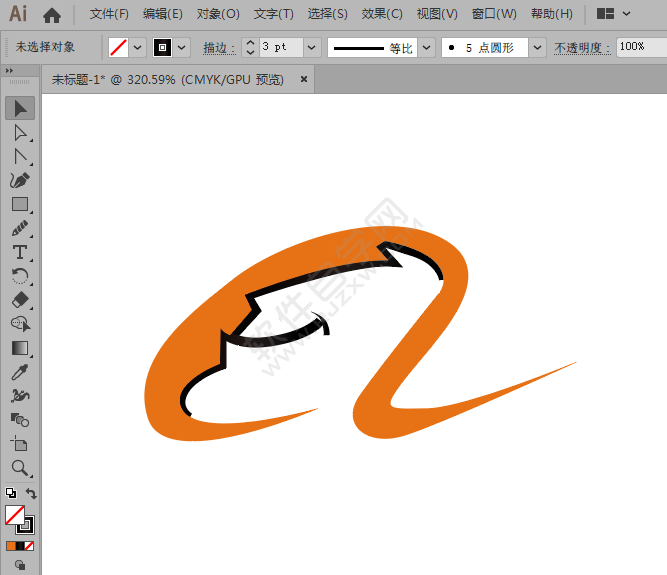Select the Pen tool
This screenshot has height=575, width=667.
(x=20, y=180)
